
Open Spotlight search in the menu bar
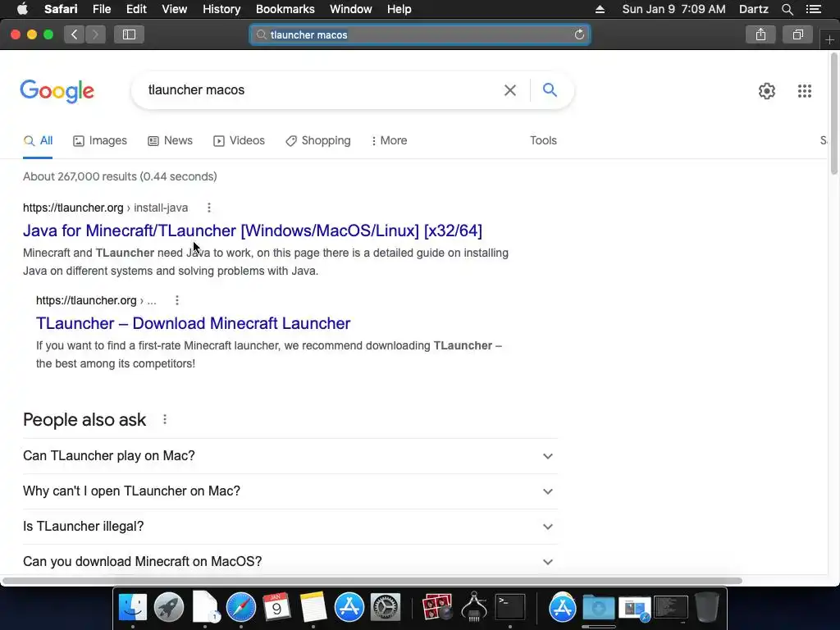pyautogui.click(x=787, y=9)
